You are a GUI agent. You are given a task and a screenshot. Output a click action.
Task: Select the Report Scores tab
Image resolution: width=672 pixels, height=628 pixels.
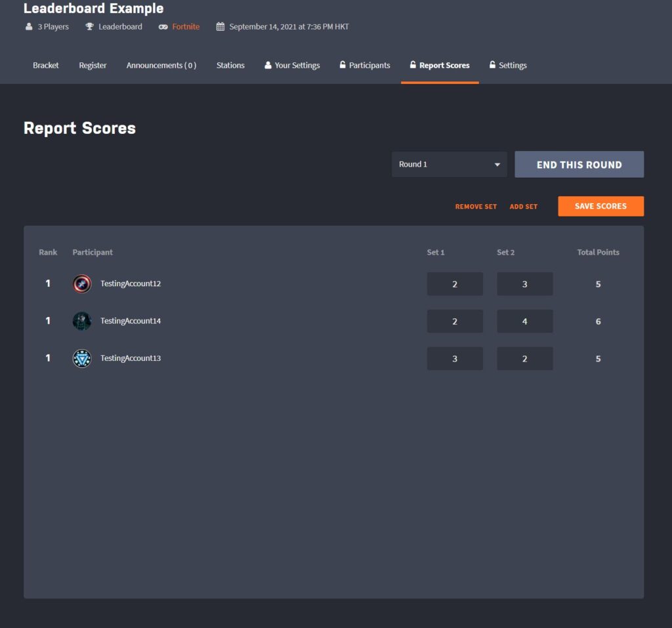point(440,65)
